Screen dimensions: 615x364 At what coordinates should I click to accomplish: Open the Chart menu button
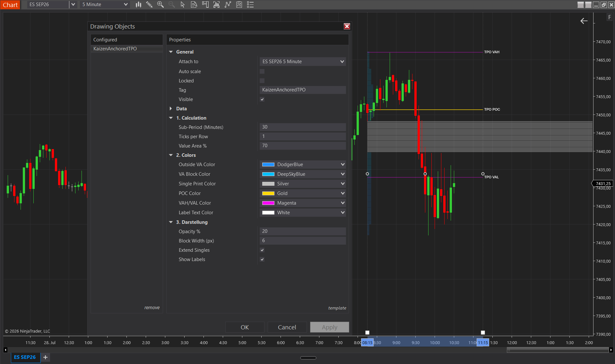click(10, 5)
